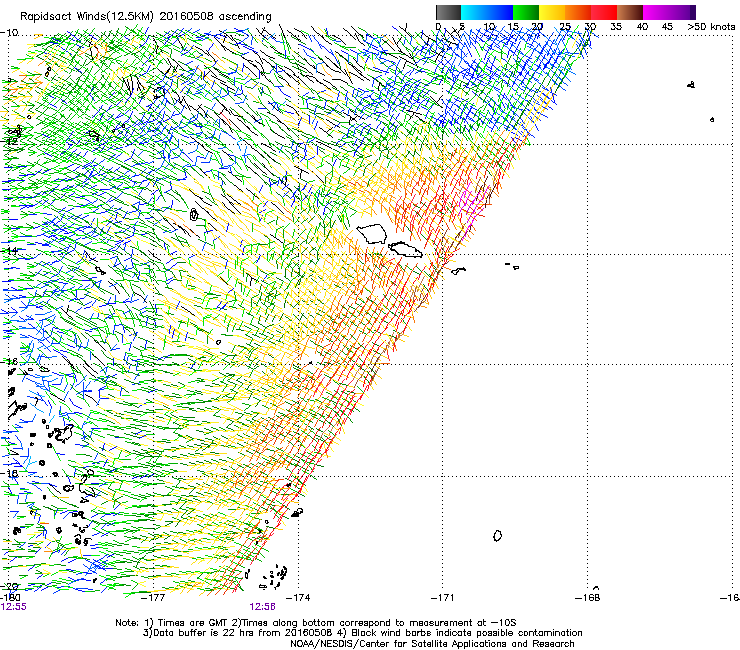Click the cyan-blue 5-15 knots color segment
This screenshot has height=650, width=740.
click(487, 12)
